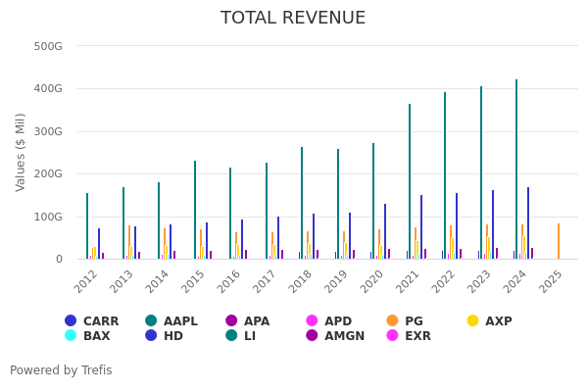Click the Values ($ Mil) axis title
The width and height of the screenshot is (588, 392).
21,152
